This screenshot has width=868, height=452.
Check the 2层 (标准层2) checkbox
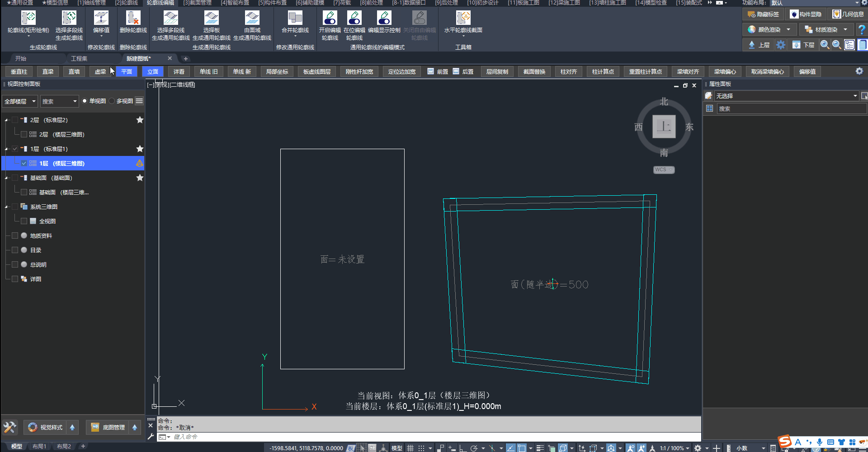pyautogui.click(x=15, y=120)
